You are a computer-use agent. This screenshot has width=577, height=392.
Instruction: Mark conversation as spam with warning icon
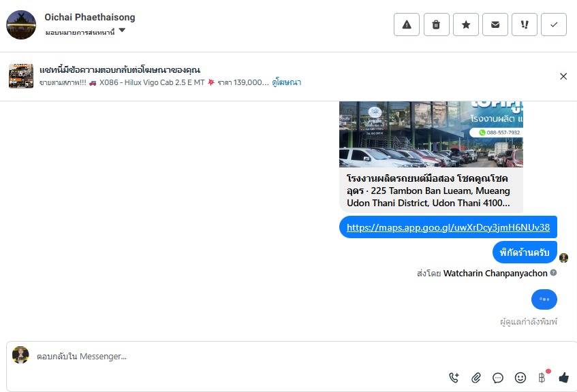[x=407, y=24]
